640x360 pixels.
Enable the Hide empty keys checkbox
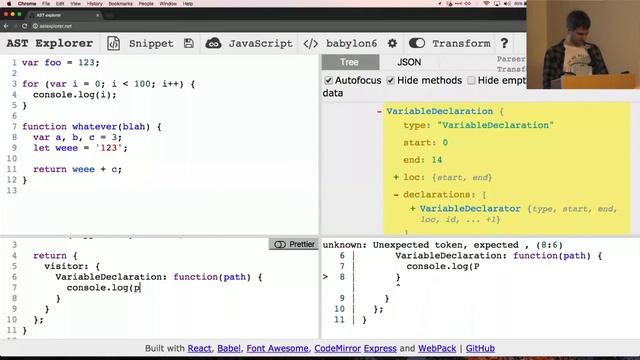pos(471,80)
